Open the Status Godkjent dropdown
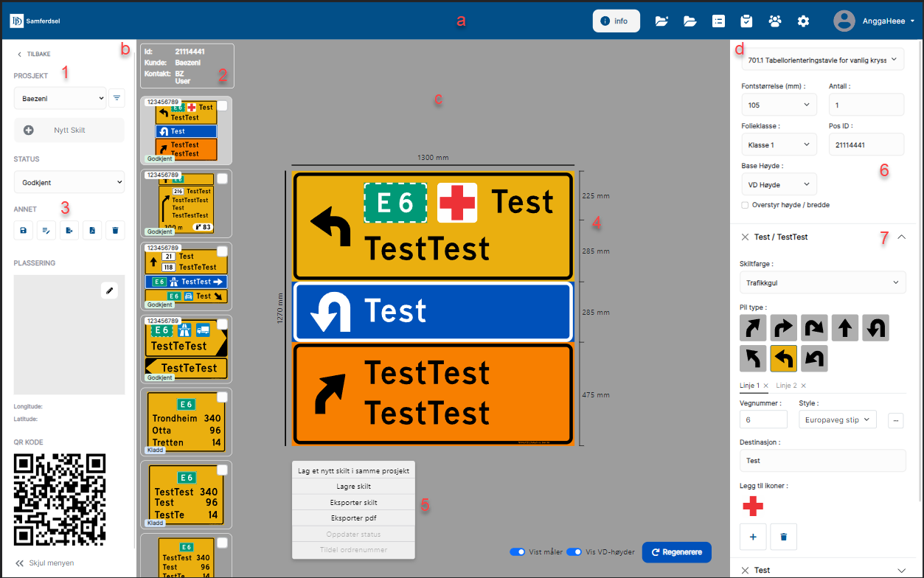This screenshot has height=578, width=924. [69, 181]
